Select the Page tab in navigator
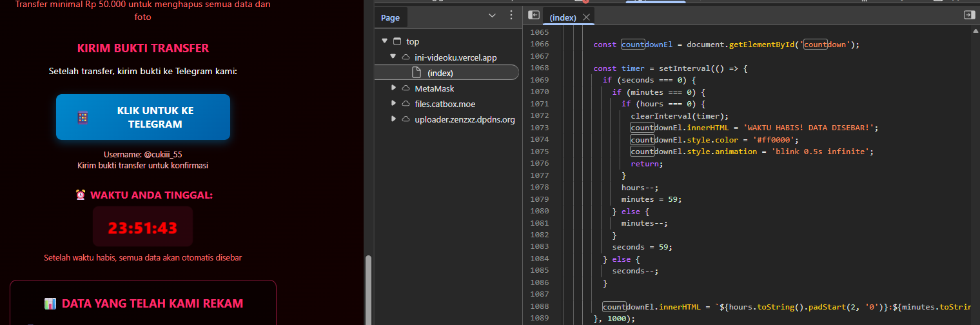 [x=390, y=18]
